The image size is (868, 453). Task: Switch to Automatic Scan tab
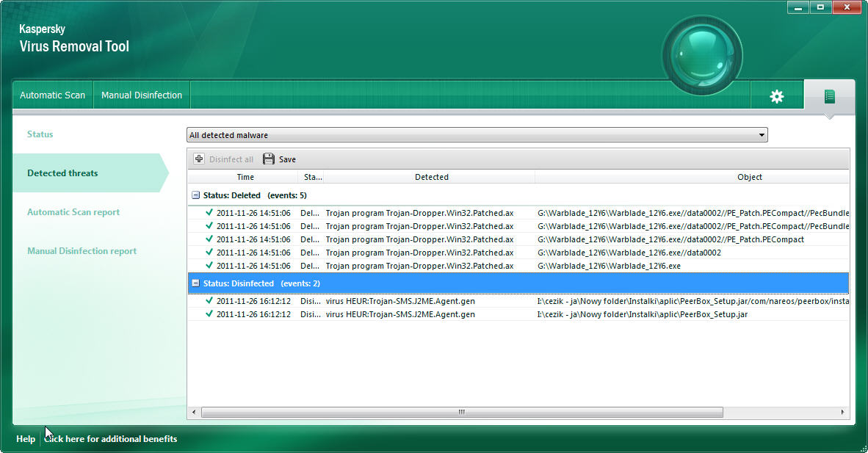(53, 95)
